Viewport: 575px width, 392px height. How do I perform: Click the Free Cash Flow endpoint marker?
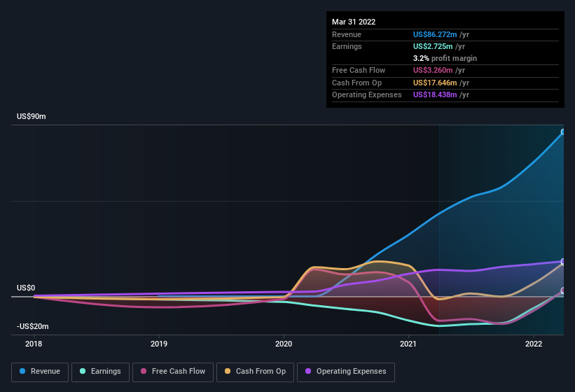point(563,290)
